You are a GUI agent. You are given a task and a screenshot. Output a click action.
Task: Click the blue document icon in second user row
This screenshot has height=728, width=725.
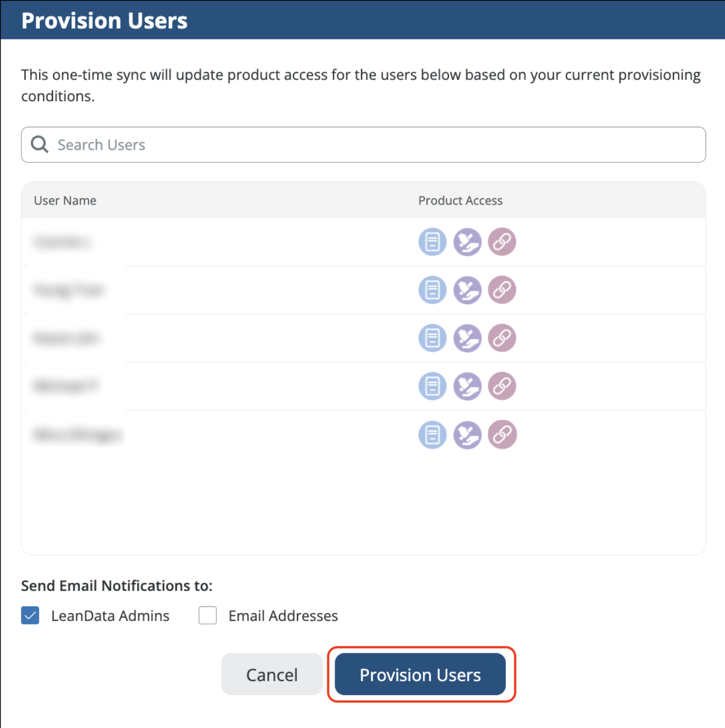432,290
